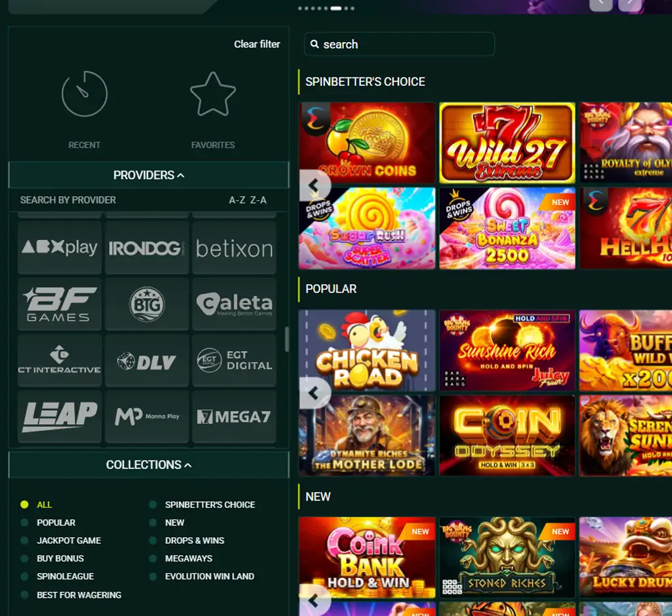This screenshot has height=616, width=672.
Task: Open Sugar Rush Super Scatter game
Action: 367,228
